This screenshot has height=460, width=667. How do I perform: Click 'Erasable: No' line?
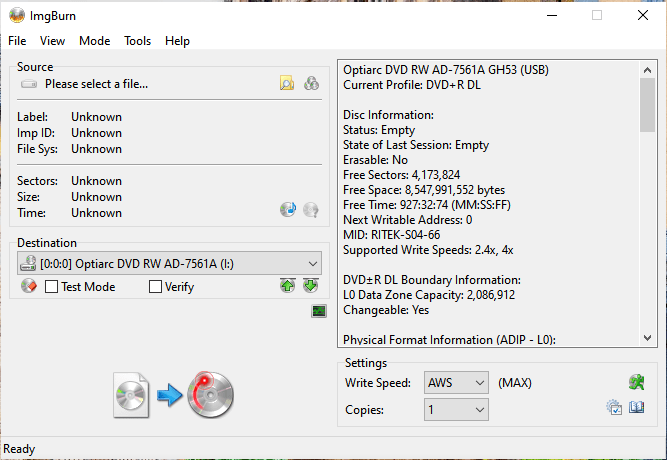pyautogui.click(x=375, y=160)
